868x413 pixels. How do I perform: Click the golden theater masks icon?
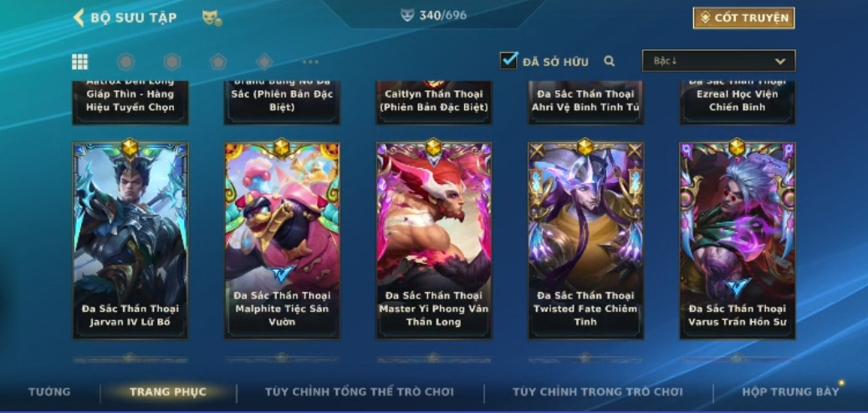click(x=212, y=18)
